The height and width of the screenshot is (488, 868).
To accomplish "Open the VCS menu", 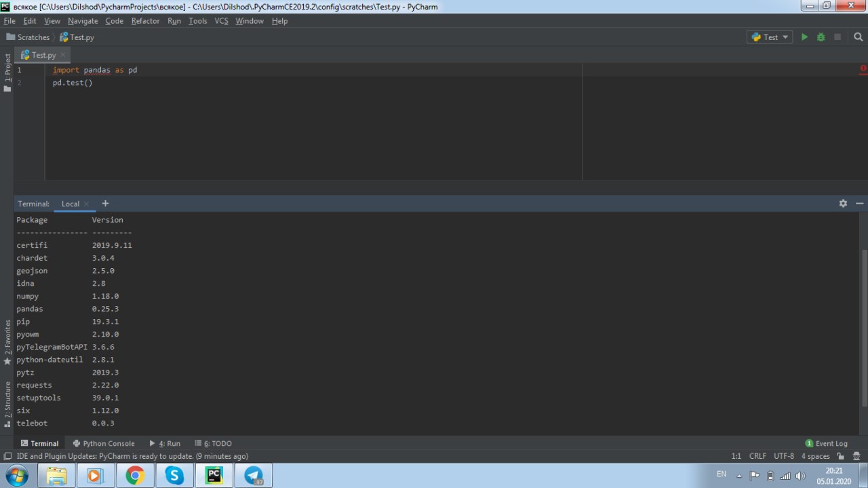I will click(222, 21).
